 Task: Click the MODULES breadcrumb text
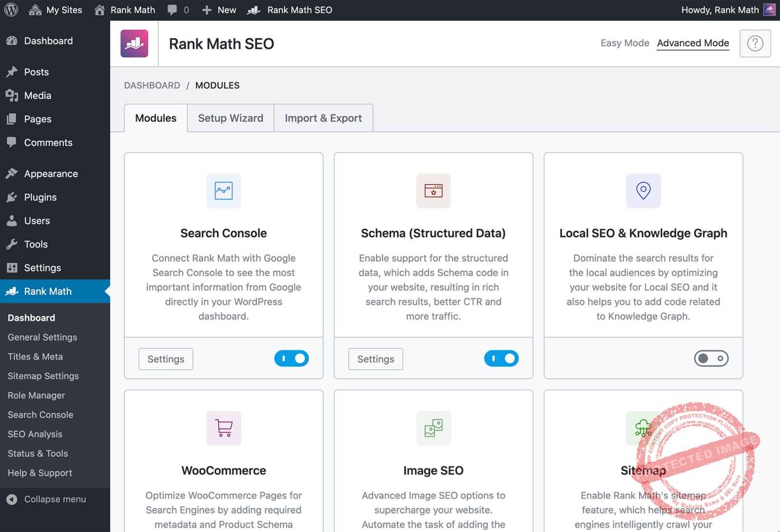coord(217,85)
